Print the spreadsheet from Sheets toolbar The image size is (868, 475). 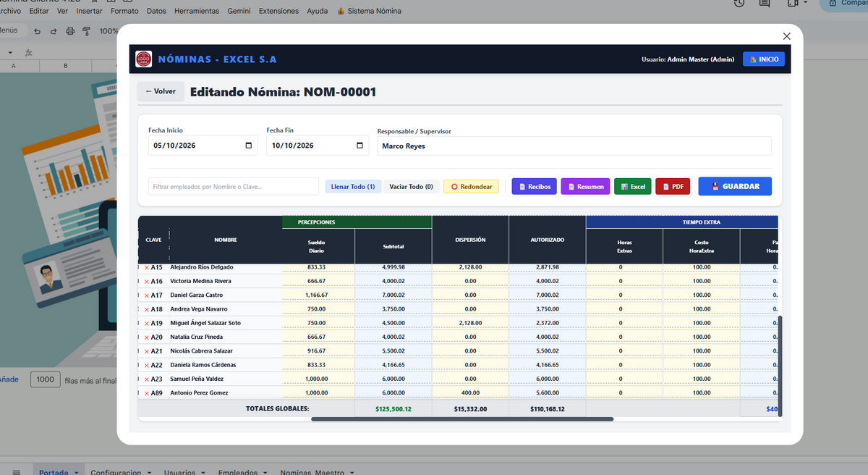click(x=70, y=31)
